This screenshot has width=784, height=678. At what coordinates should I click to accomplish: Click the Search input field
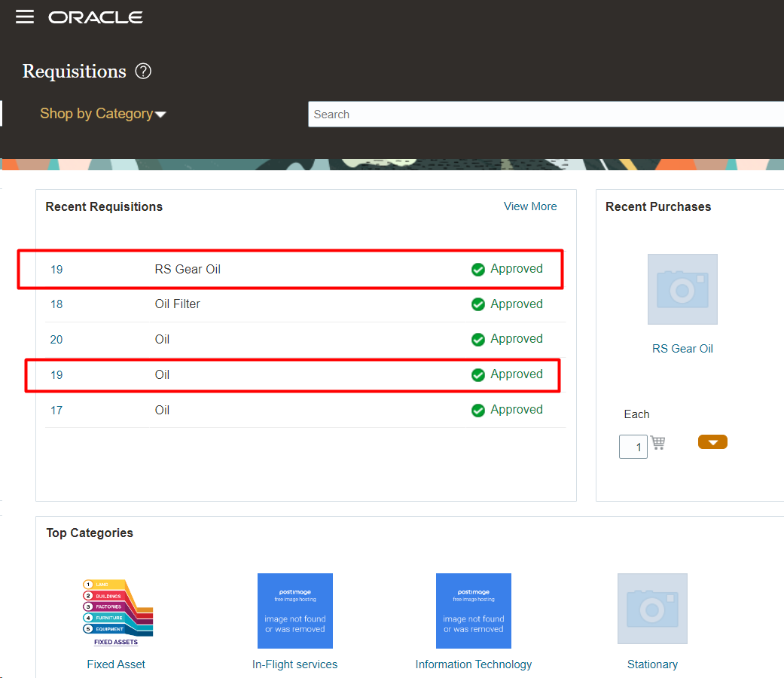[527, 114]
